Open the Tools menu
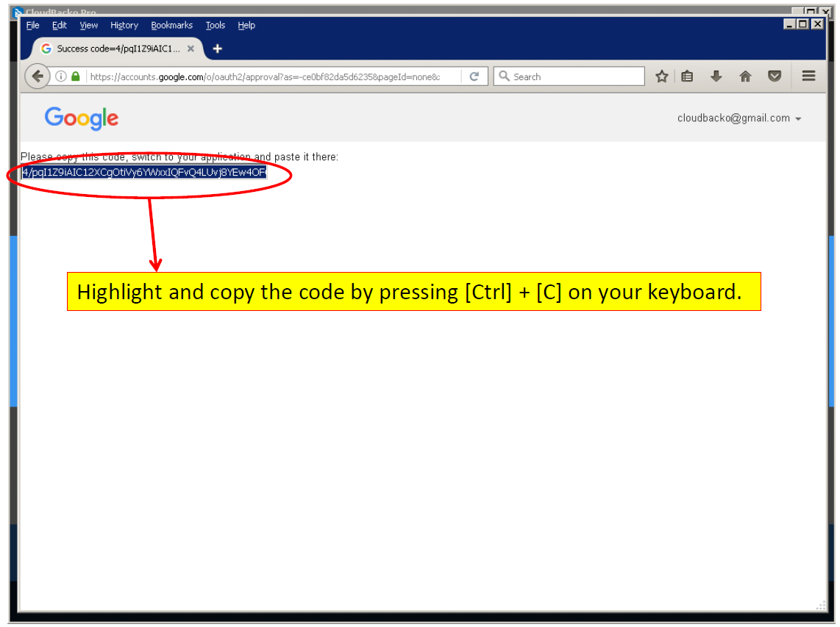 tap(216, 25)
